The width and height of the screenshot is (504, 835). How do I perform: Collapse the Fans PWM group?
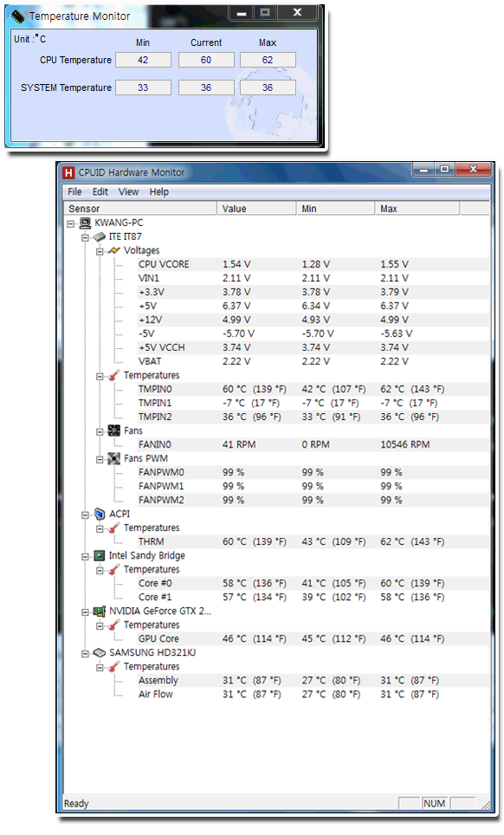coord(100,459)
